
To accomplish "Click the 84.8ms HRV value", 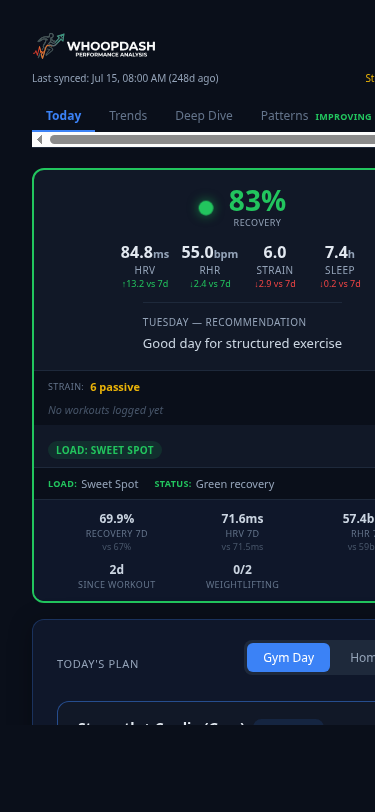I will click(145, 253).
